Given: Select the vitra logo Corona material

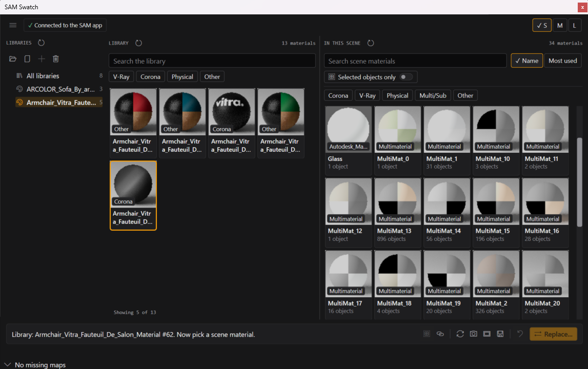Looking at the screenshot, I should coord(231,122).
